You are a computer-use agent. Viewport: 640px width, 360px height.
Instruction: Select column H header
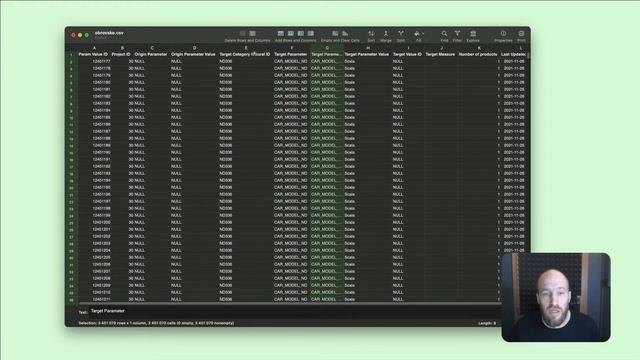[368, 48]
